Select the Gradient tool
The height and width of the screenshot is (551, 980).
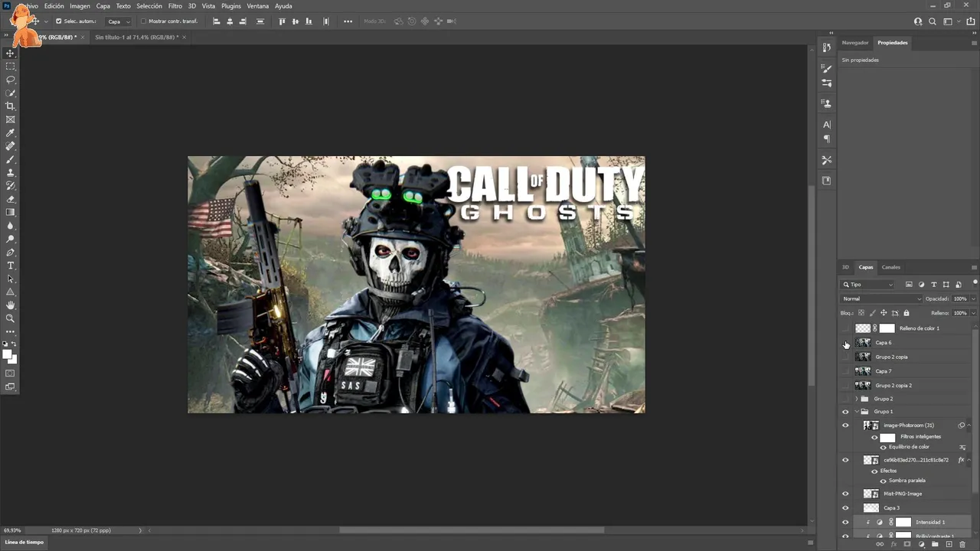click(x=11, y=213)
